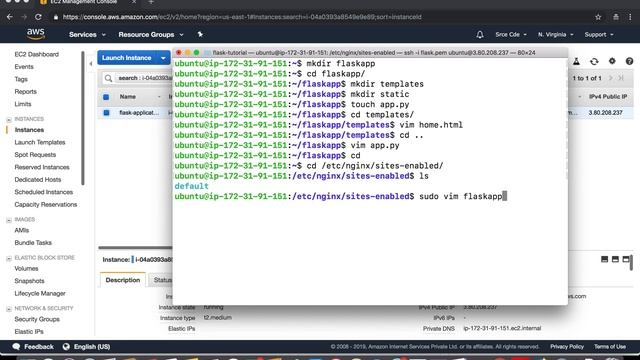
Task: Click the second details pane layout icon
Action: [x=615, y=259]
